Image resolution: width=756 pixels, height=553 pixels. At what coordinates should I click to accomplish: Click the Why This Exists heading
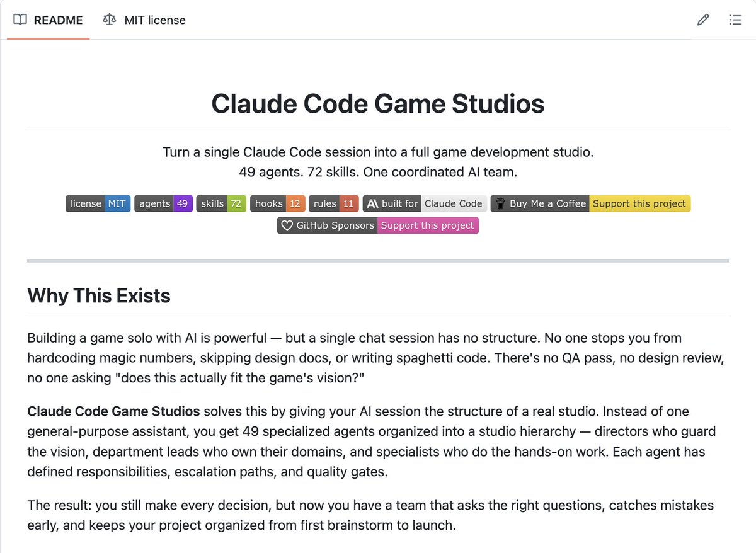point(99,295)
